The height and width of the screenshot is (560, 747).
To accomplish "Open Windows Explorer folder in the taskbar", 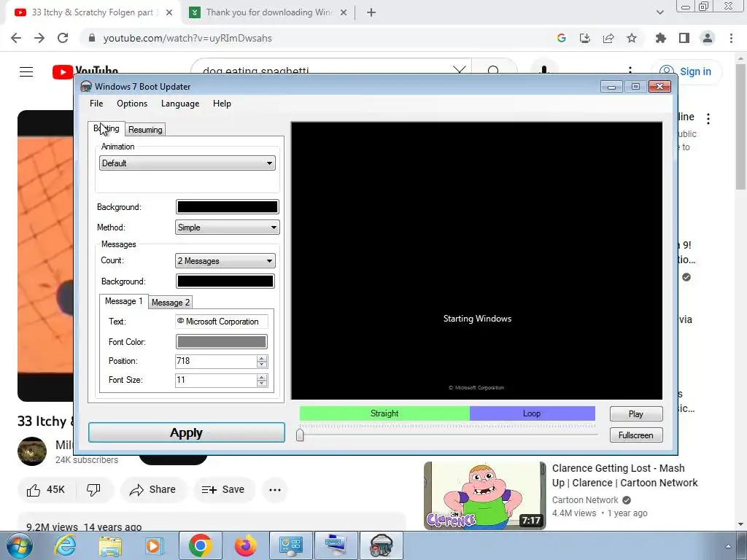I will (110, 545).
